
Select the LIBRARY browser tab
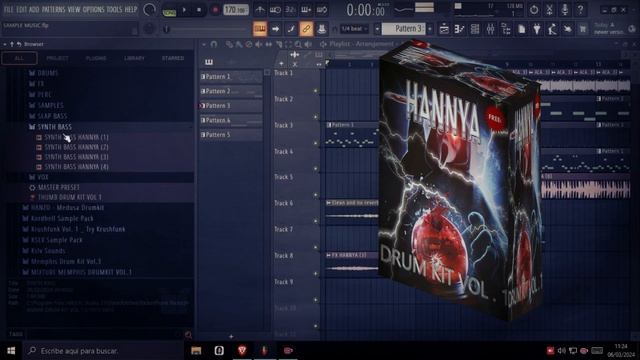click(x=134, y=58)
